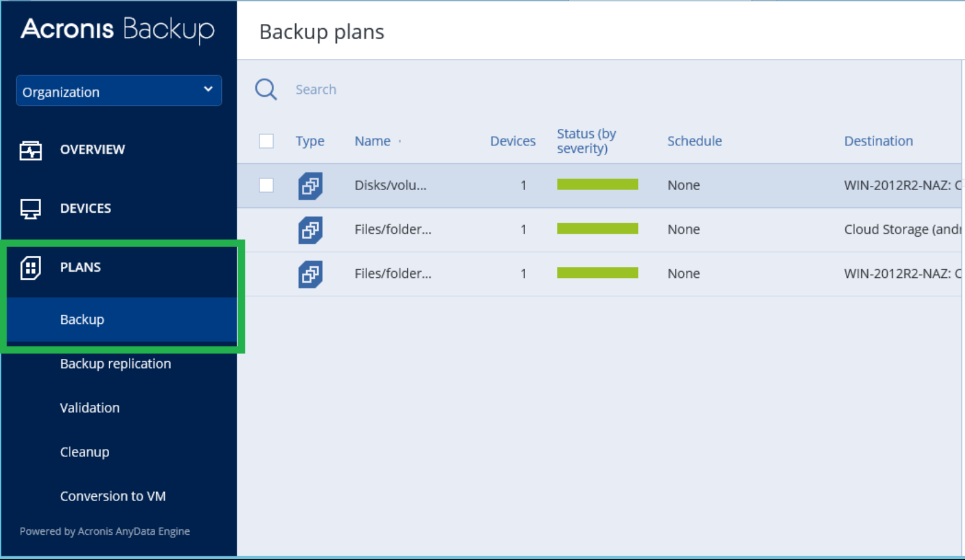Tick the checkbox for Disks/volu... plan

(266, 185)
